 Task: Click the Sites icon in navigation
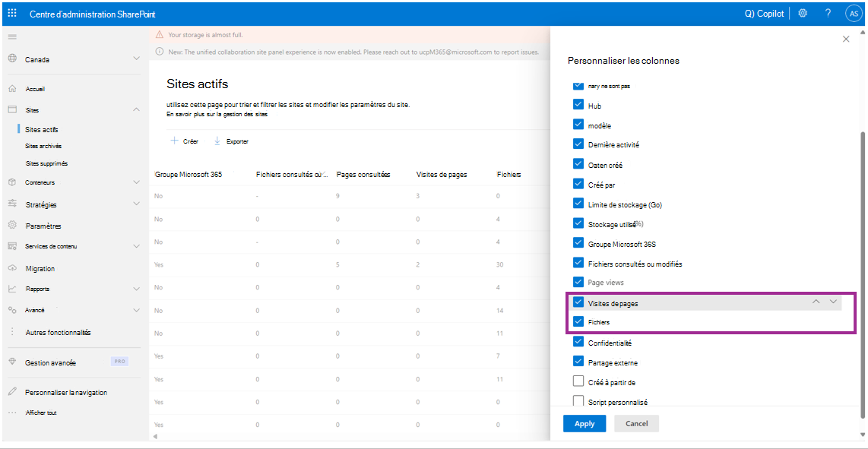pyautogui.click(x=12, y=109)
